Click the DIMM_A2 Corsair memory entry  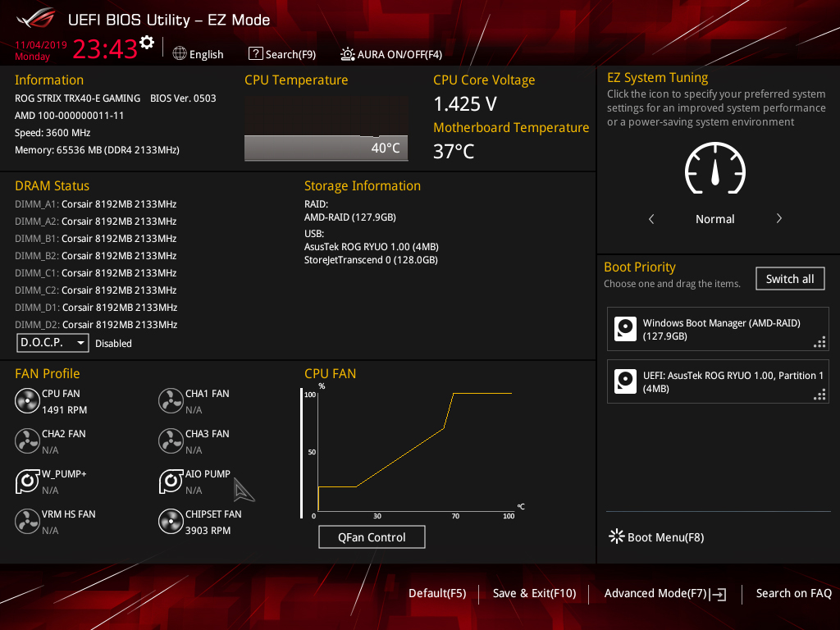point(96,221)
